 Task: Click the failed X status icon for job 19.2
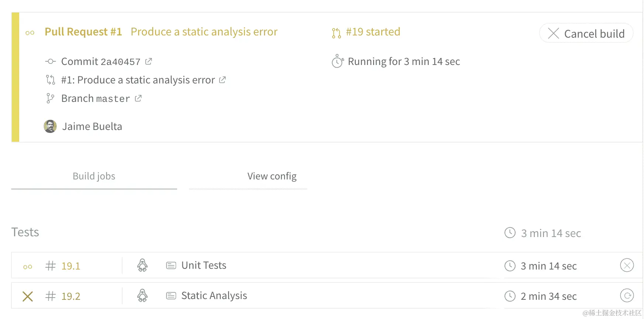coord(28,296)
